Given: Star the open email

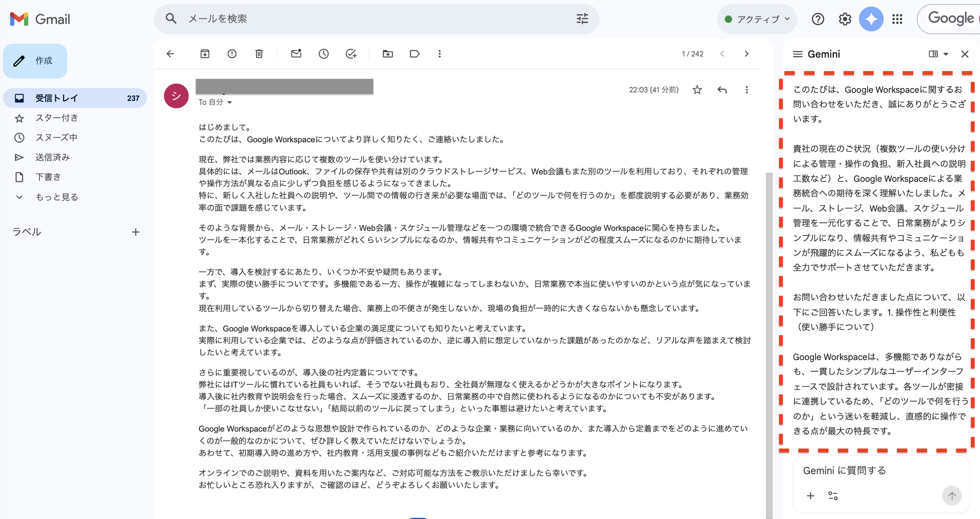Looking at the screenshot, I should click(x=697, y=90).
